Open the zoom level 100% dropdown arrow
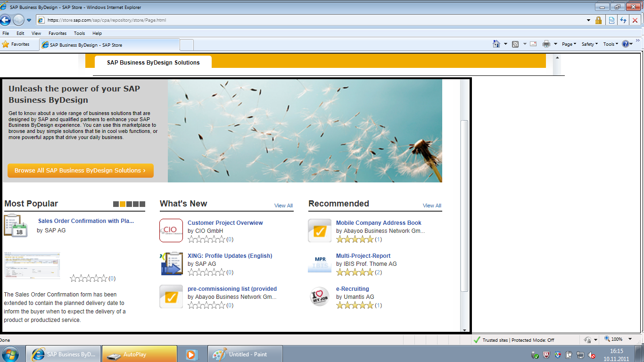The image size is (644, 362). coord(629,339)
